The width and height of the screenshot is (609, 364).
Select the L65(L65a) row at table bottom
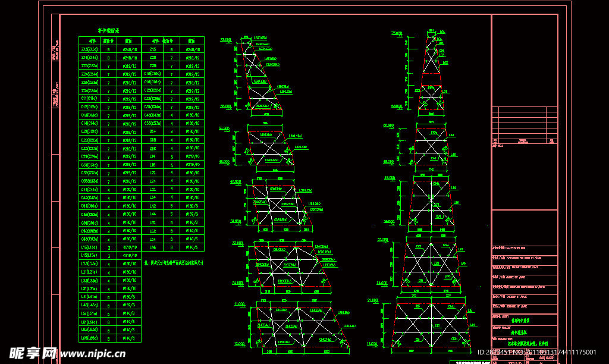tap(89, 338)
